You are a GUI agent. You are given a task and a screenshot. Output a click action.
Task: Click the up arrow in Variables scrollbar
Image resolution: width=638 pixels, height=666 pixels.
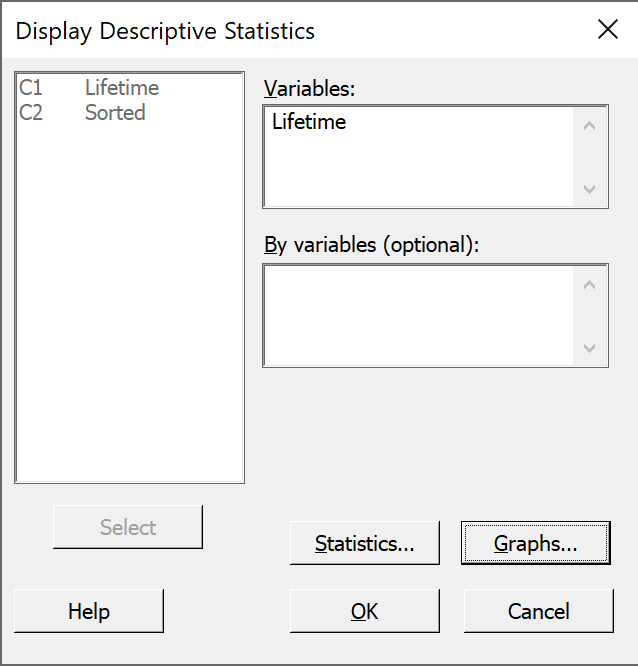pyautogui.click(x=590, y=126)
